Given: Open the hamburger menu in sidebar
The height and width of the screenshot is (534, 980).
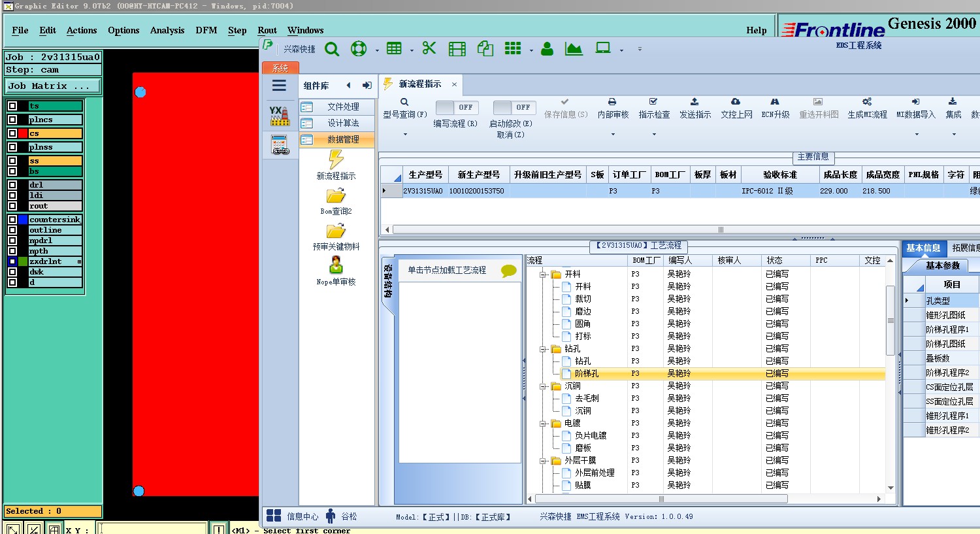Looking at the screenshot, I should [x=279, y=86].
